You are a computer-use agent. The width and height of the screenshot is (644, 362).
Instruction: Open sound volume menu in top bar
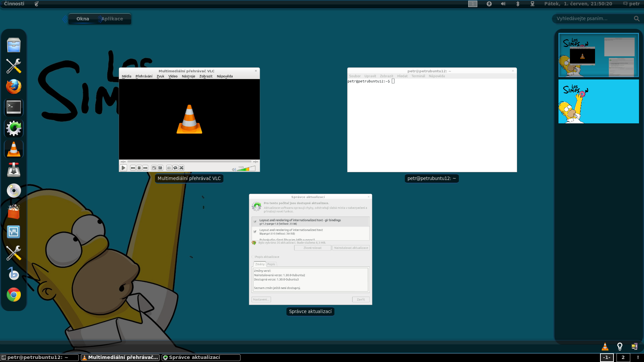(503, 4)
